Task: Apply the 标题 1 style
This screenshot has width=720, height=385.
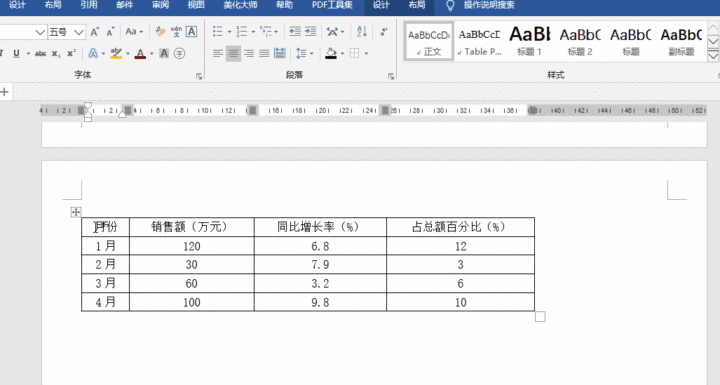Action: pos(529,41)
